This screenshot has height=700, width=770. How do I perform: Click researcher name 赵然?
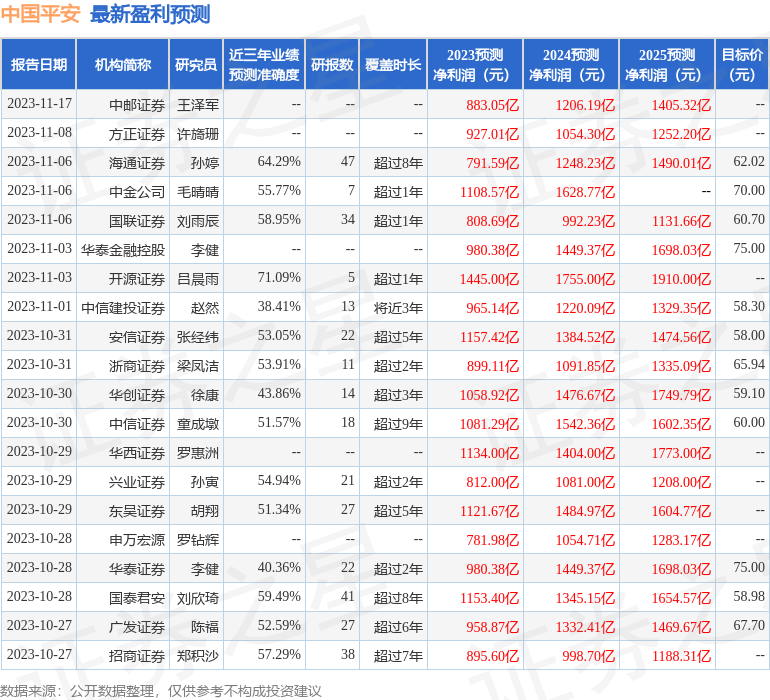pyautogui.click(x=205, y=308)
